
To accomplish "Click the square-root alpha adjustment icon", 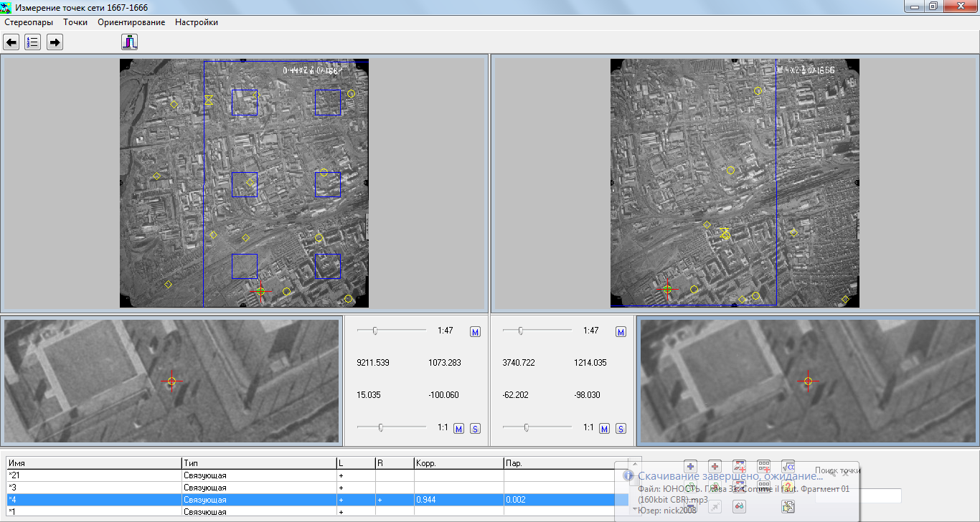I will click(788, 467).
